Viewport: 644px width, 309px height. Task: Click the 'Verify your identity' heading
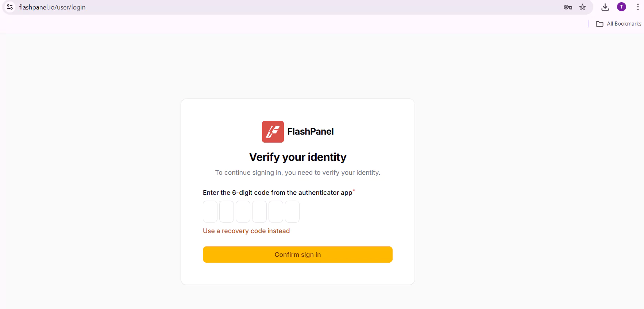click(298, 157)
